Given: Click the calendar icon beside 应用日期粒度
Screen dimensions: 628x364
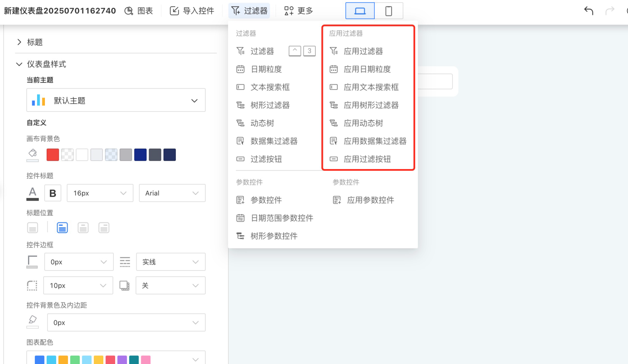Looking at the screenshot, I should [x=334, y=69].
